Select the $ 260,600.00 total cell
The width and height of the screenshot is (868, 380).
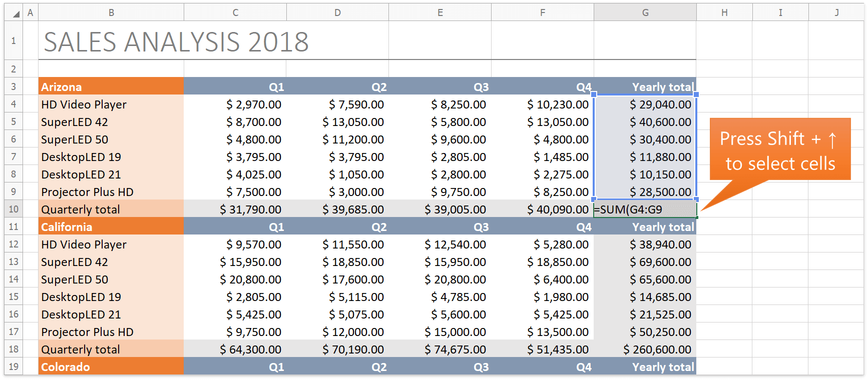click(x=644, y=349)
